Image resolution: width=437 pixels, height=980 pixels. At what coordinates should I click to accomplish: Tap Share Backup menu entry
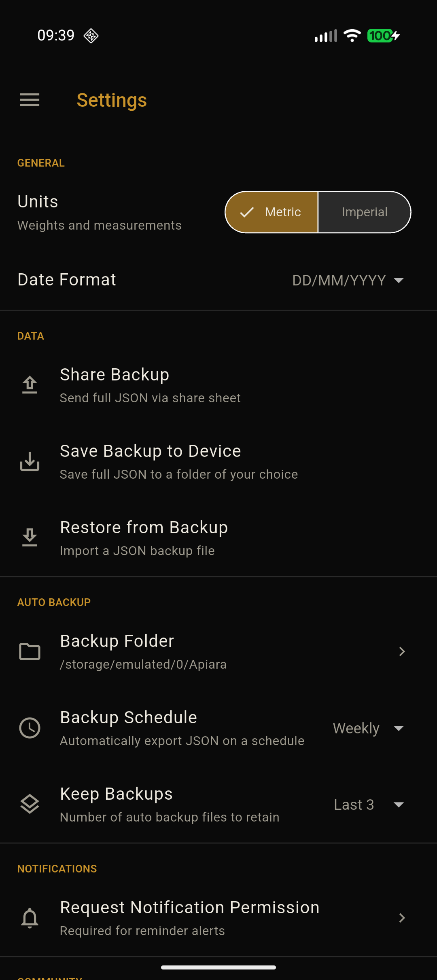(115, 375)
